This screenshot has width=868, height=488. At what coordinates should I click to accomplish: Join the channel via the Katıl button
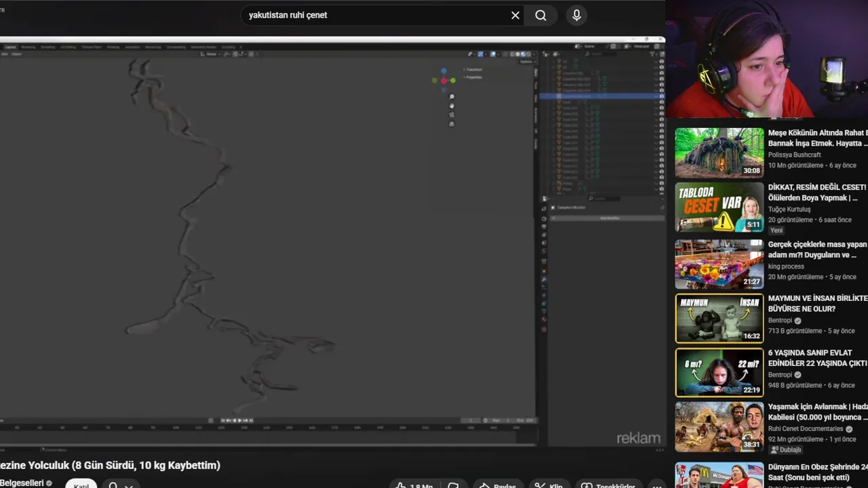coord(81,484)
